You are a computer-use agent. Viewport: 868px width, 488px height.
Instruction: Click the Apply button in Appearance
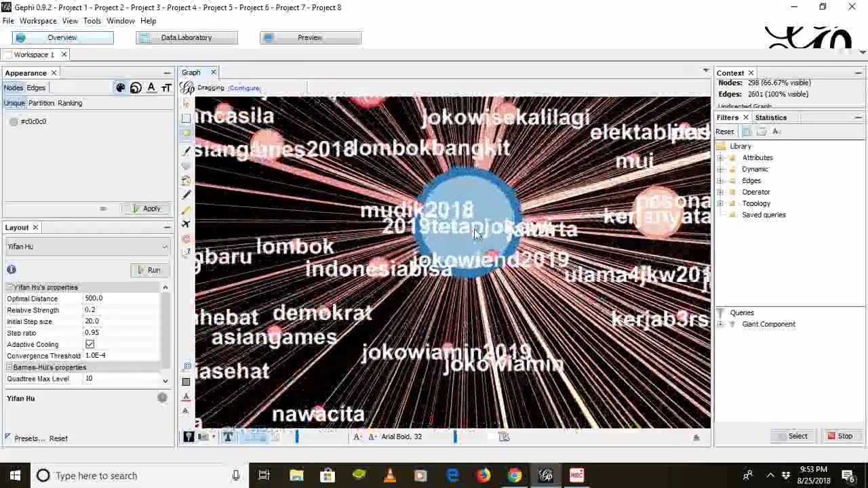pyautogui.click(x=147, y=209)
